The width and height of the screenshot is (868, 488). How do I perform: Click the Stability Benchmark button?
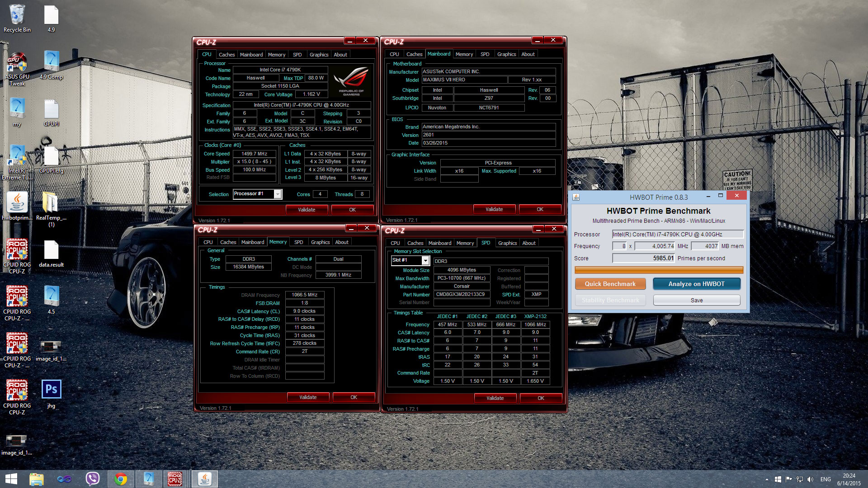click(x=610, y=300)
